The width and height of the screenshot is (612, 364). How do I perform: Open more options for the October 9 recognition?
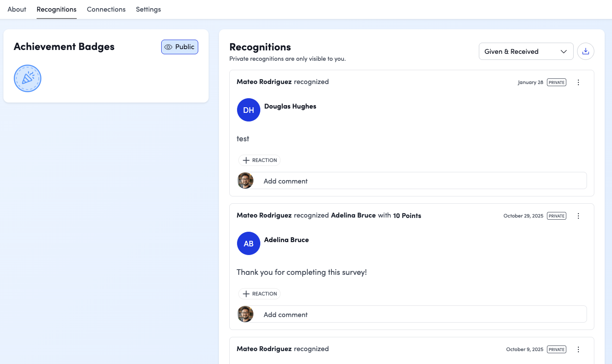pyautogui.click(x=578, y=349)
